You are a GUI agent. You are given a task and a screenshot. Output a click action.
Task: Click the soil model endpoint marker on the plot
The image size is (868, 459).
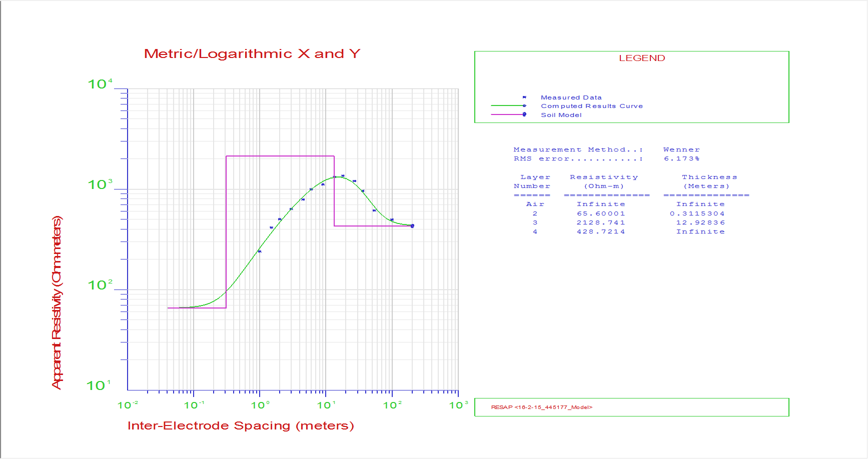(x=412, y=226)
